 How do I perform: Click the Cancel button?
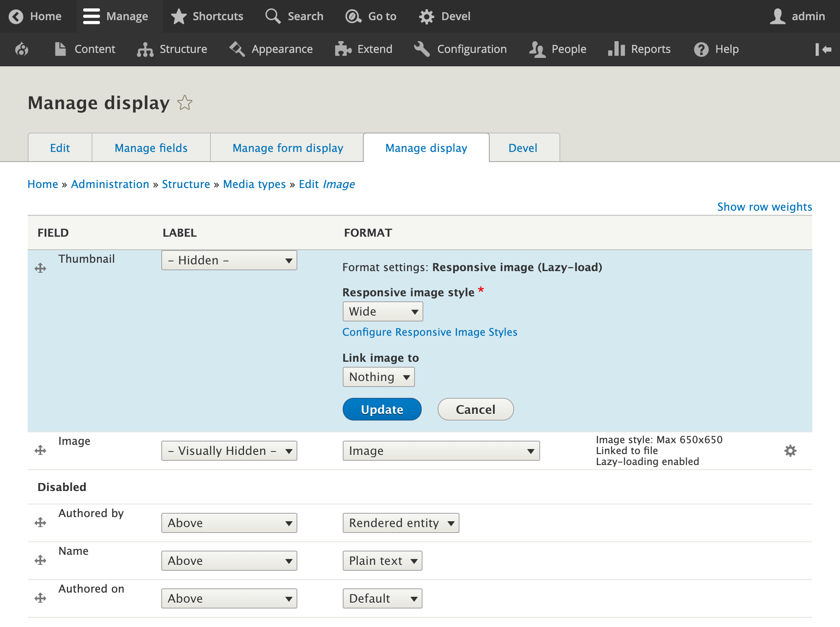pos(476,409)
